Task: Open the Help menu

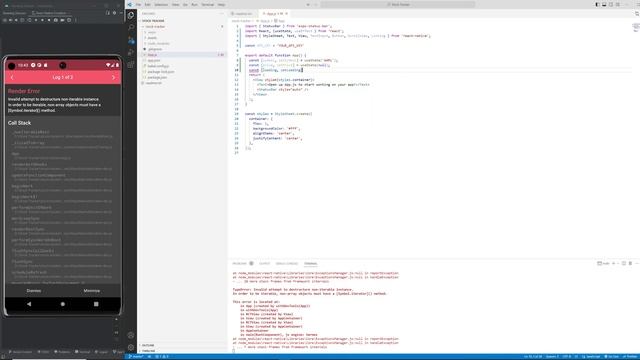Action: pyautogui.click(x=221, y=4)
